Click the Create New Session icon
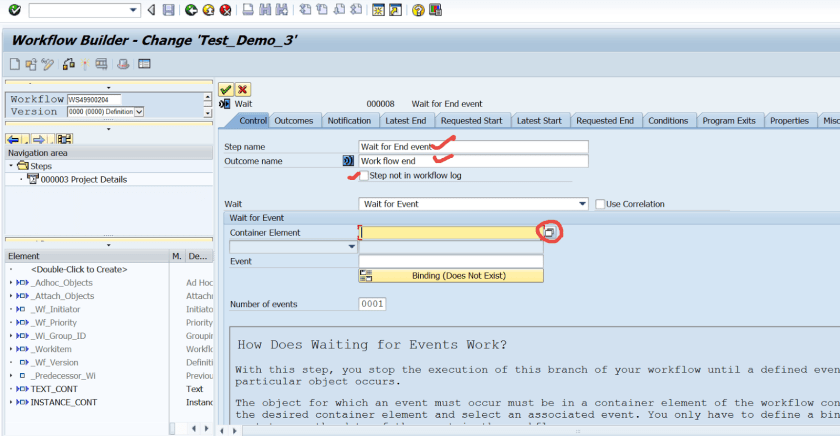 pyautogui.click(x=378, y=10)
